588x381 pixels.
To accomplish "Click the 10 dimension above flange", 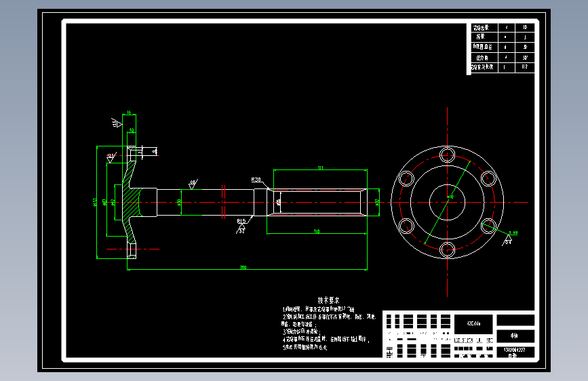I will tap(132, 130).
